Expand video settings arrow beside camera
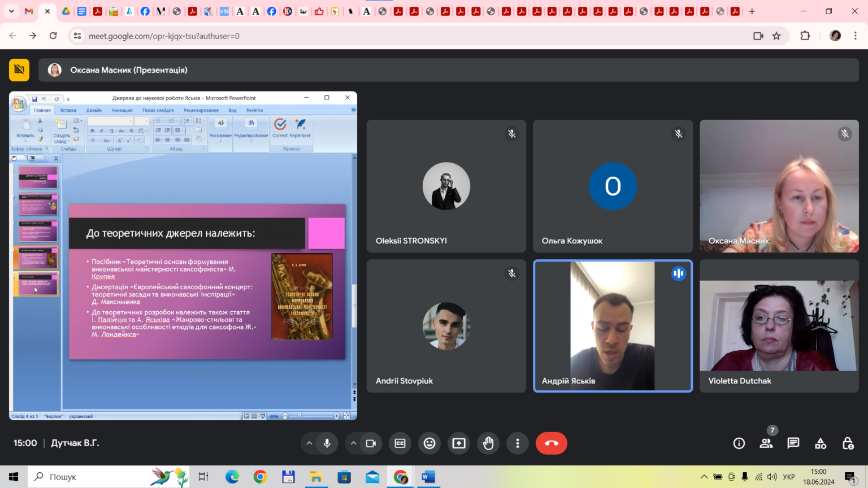This screenshot has width=868, height=488. (x=353, y=443)
